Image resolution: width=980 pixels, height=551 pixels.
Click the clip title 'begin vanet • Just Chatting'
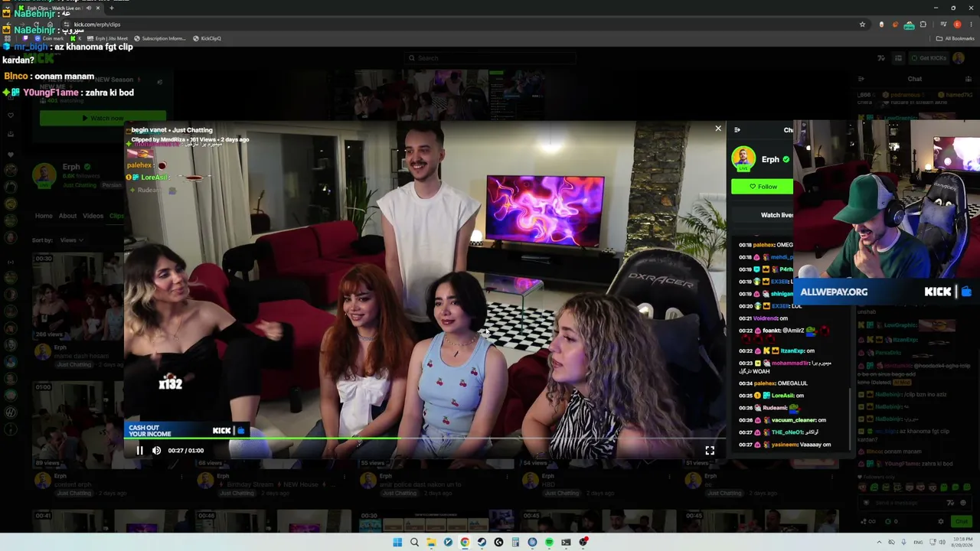click(x=171, y=130)
